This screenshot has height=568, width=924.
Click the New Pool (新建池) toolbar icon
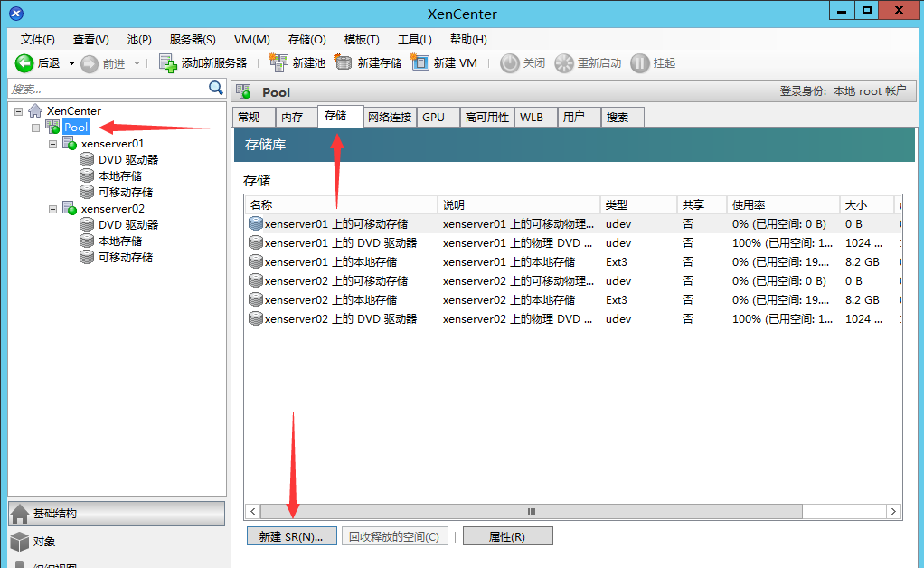(x=278, y=62)
